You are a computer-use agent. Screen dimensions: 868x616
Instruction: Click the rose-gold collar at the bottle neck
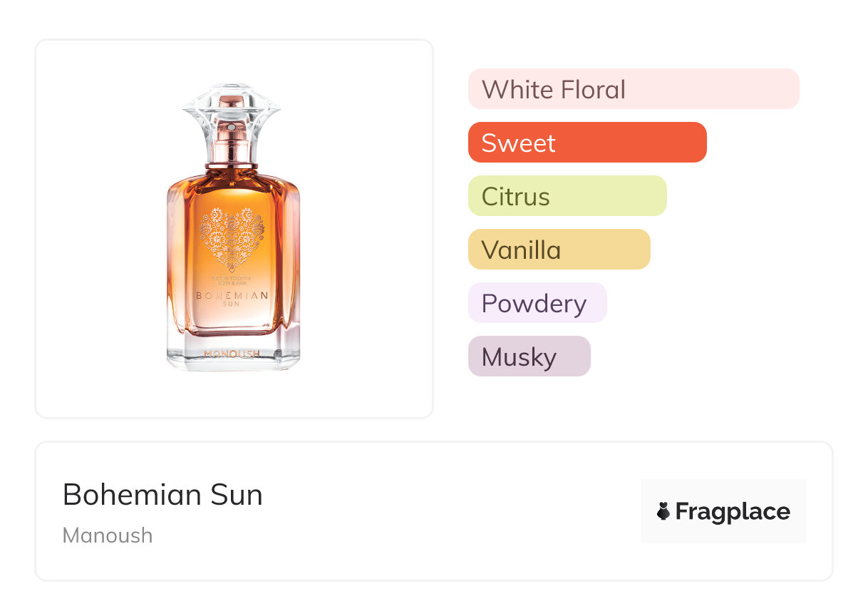tap(232, 167)
